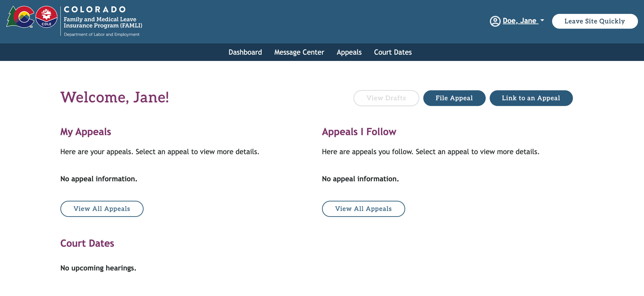Click the File Appeal action button
This screenshot has width=644, height=296.
(454, 98)
